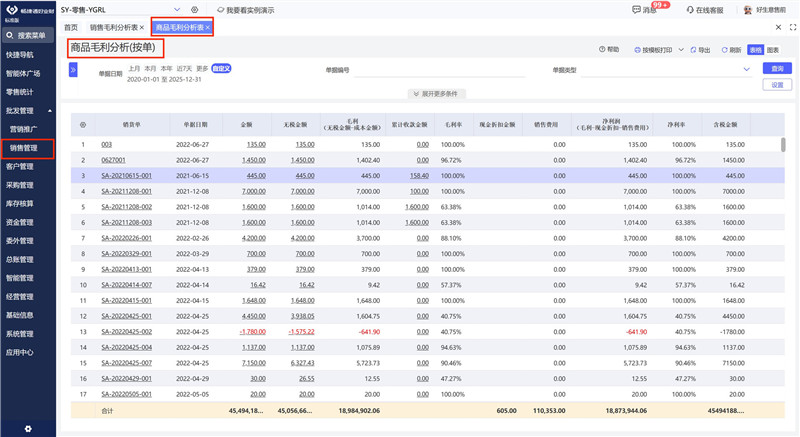
Task: Select the 自定义 date range option
Action: pyautogui.click(x=220, y=68)
